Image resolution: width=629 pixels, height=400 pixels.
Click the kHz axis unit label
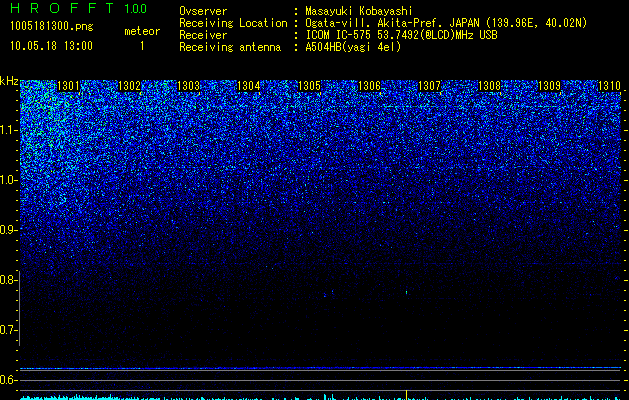(x=9, y=81)
